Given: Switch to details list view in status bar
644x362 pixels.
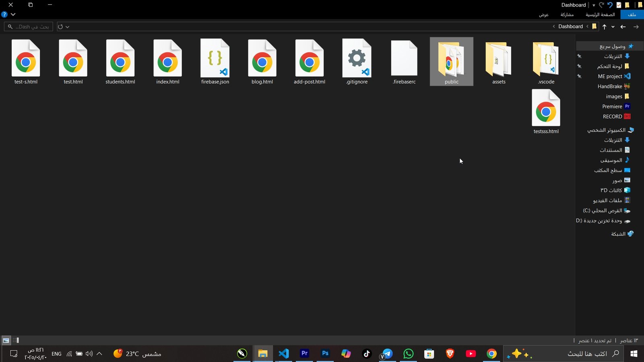Looking at the screenshot, I should pos(16,340).
